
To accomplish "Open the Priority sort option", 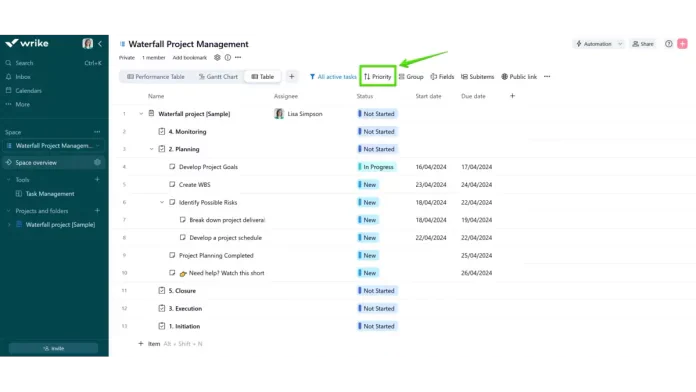I will (378, 77).
